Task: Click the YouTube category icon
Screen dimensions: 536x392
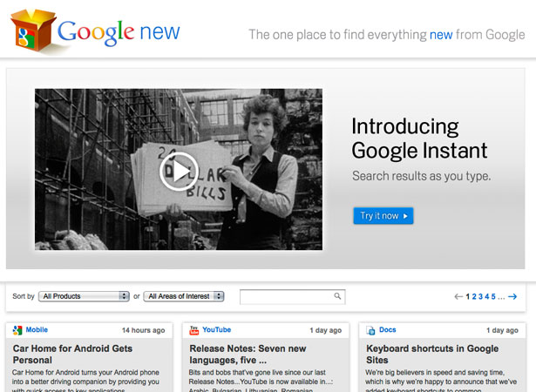Action: pyautogui.click(x=193, y=330)
